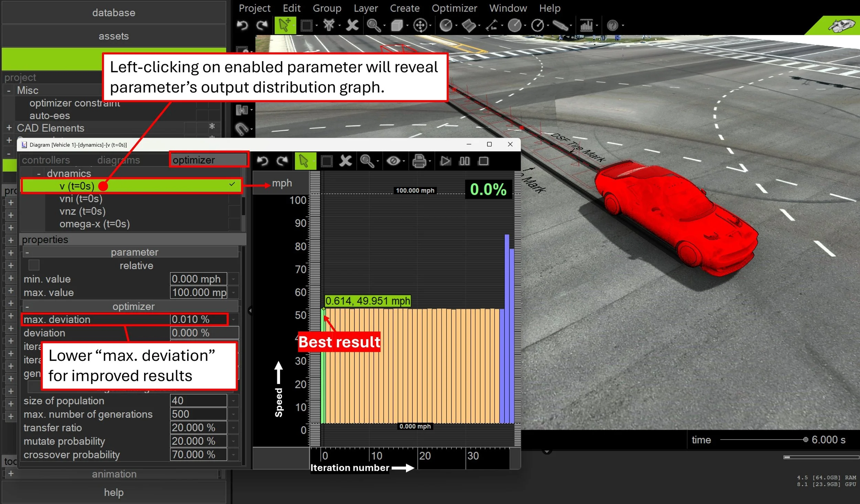Click the visibility eye icon in diagram
This screenshot has height=504, width=860.
click(x=393, y=161)
